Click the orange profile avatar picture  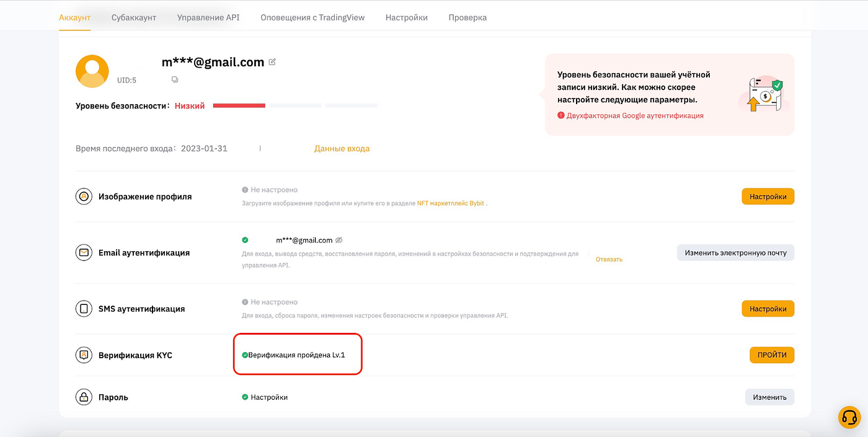(92, 71)
